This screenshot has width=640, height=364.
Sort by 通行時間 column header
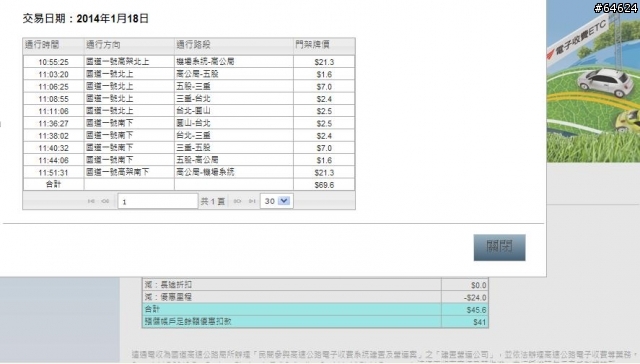53,45
